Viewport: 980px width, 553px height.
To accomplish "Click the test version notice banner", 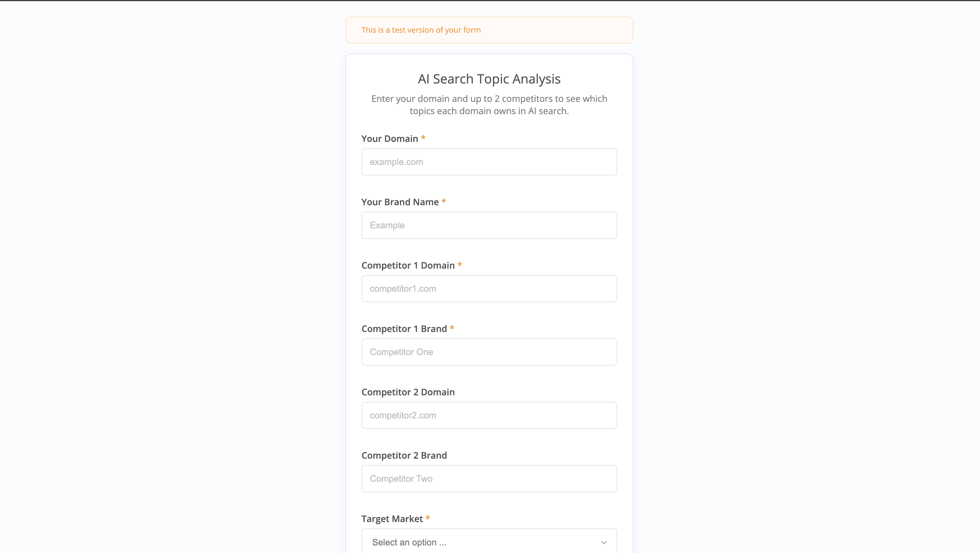I will [489, 30].
